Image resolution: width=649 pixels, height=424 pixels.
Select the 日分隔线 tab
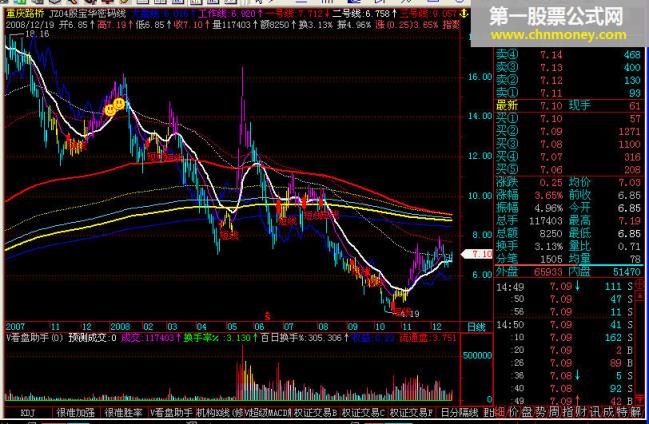click(x=459, y=413)
